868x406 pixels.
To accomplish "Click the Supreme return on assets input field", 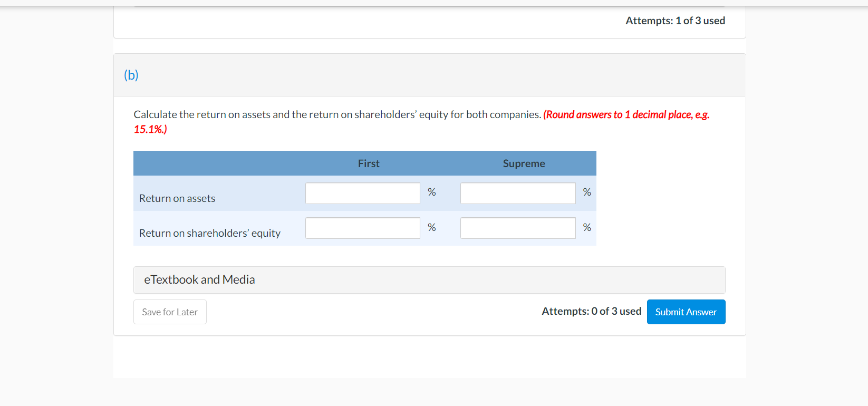I will point(517,193).
